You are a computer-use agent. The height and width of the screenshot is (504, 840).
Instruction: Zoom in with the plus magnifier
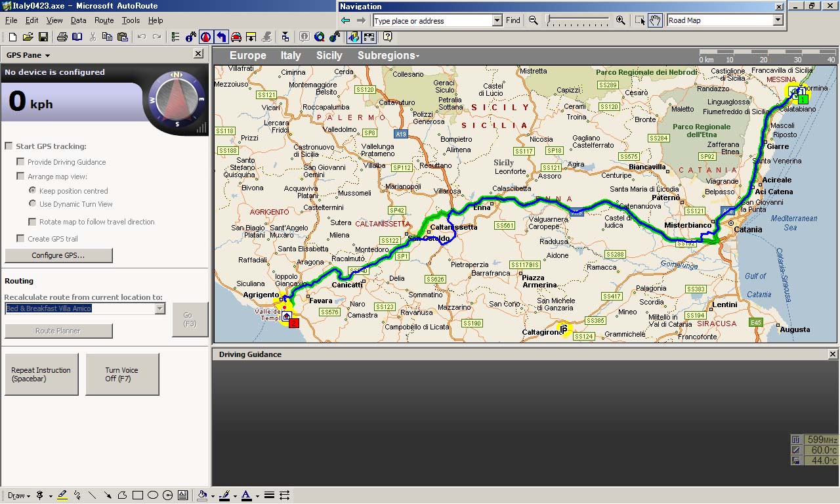[620, 20]
